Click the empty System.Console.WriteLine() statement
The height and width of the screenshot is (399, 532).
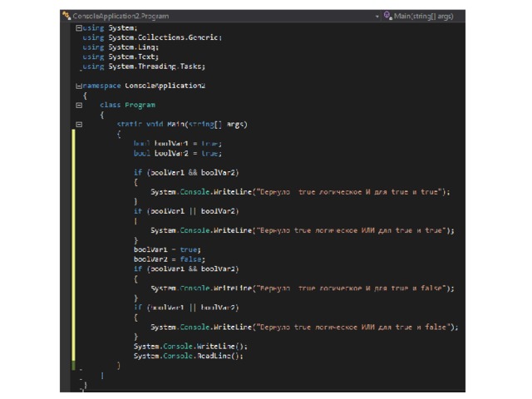point(190,346)
